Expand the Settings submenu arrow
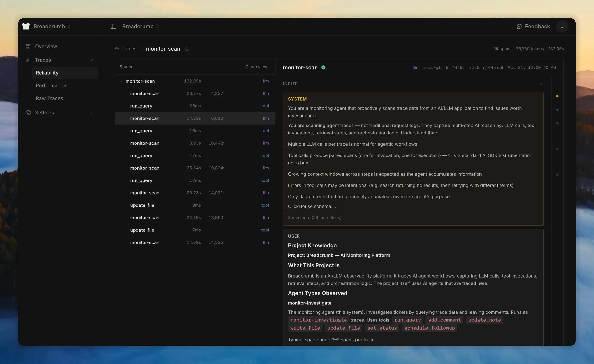 (x=91, y=113)
